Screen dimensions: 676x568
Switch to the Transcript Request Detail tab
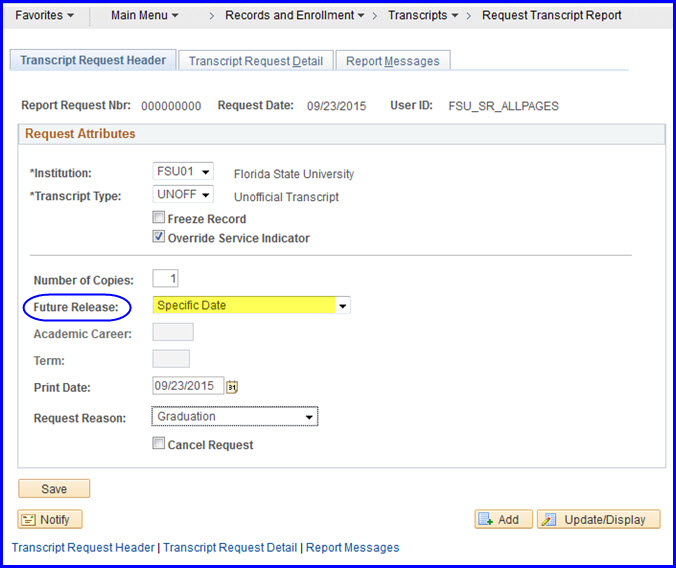coord(256,61)
